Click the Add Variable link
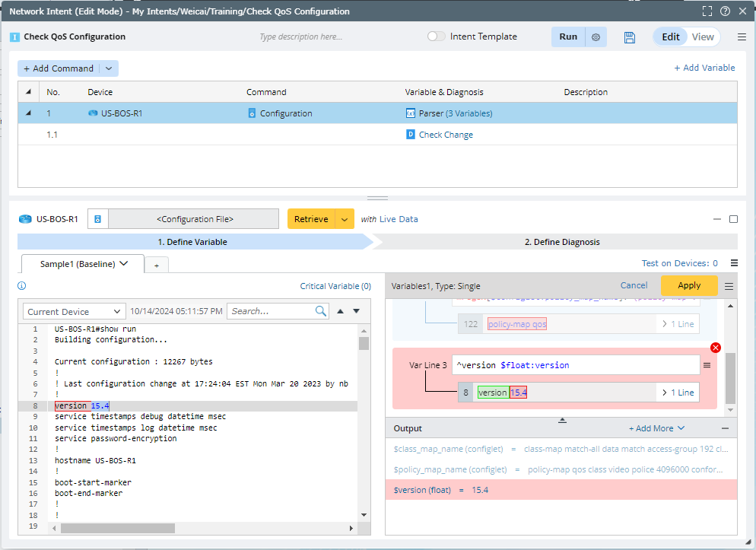The width and height of the screenshot is (756, 550). [704, 68]
